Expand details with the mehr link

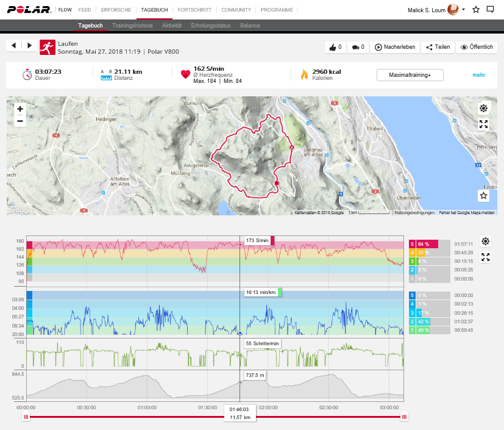[478, 75]
